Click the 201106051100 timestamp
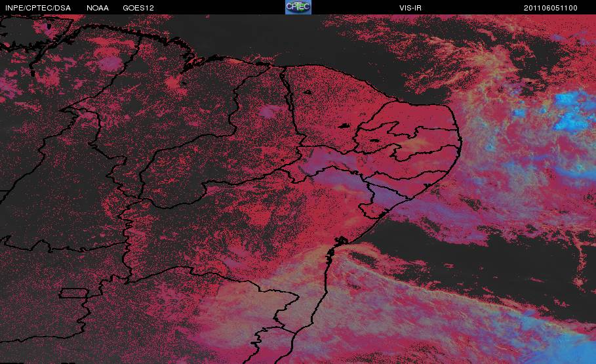 (550, 8)
